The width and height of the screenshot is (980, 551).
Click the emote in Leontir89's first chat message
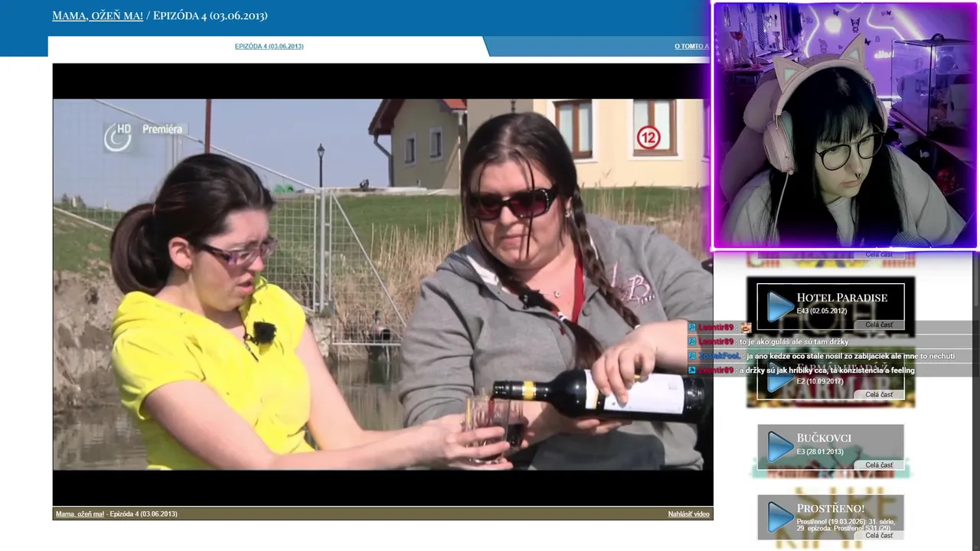coord(746,328)
